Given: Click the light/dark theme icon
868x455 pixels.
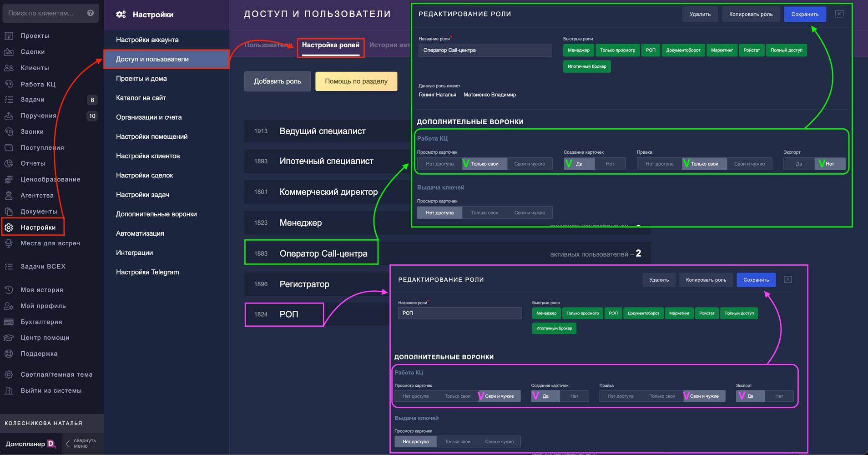Looking at the screenshot, I should point(9,374).
